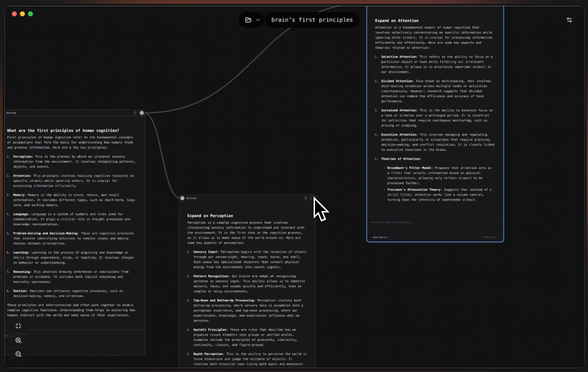Click "Treisman's Attenuation Theory:" bullet
The width and height of the screenshot is (588, 372).
tap(415, 190)
